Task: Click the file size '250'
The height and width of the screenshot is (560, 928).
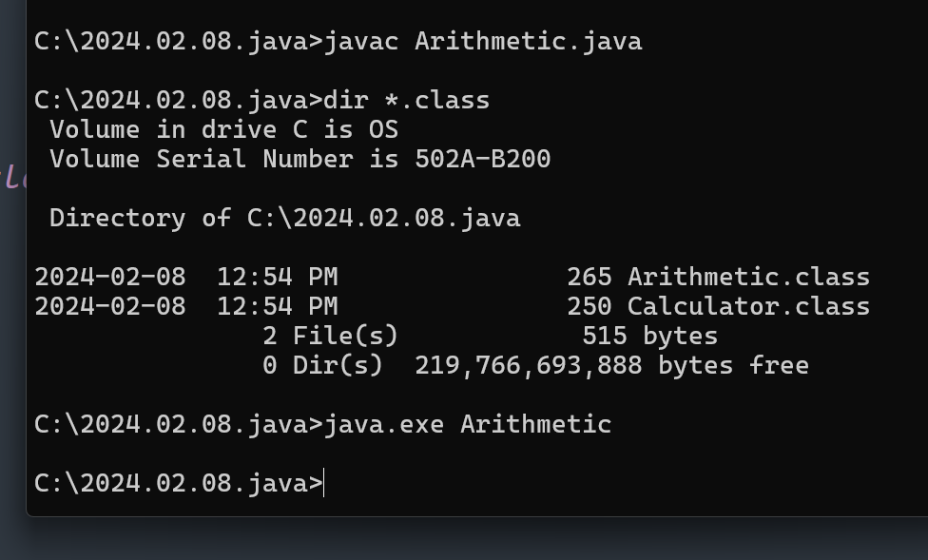Action: [590, 307]
